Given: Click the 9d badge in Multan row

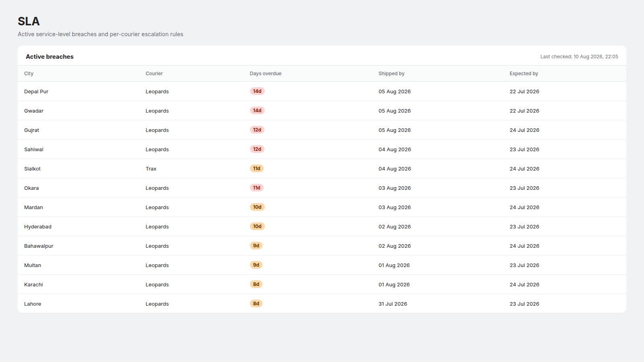Looking at the screenshot, I should 256,265.
